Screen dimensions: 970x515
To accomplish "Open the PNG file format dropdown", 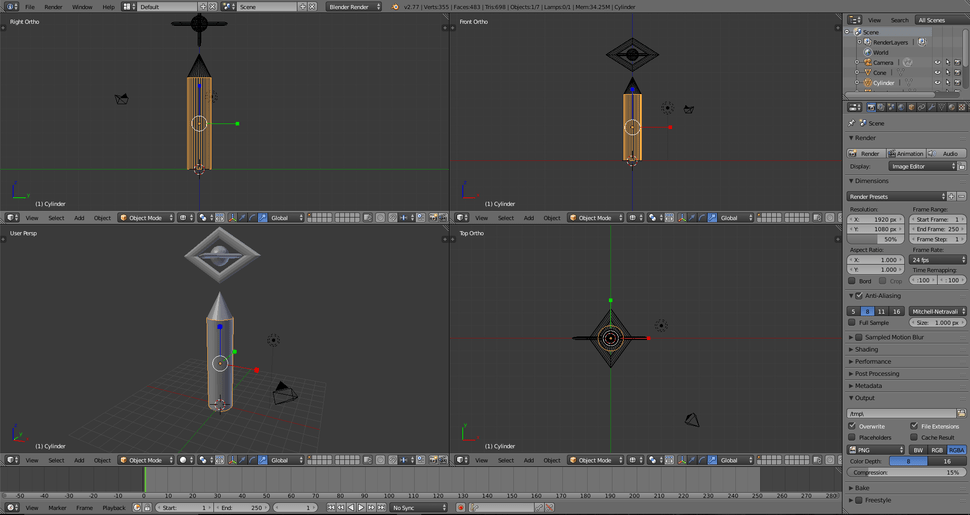I will click(877, 450).
